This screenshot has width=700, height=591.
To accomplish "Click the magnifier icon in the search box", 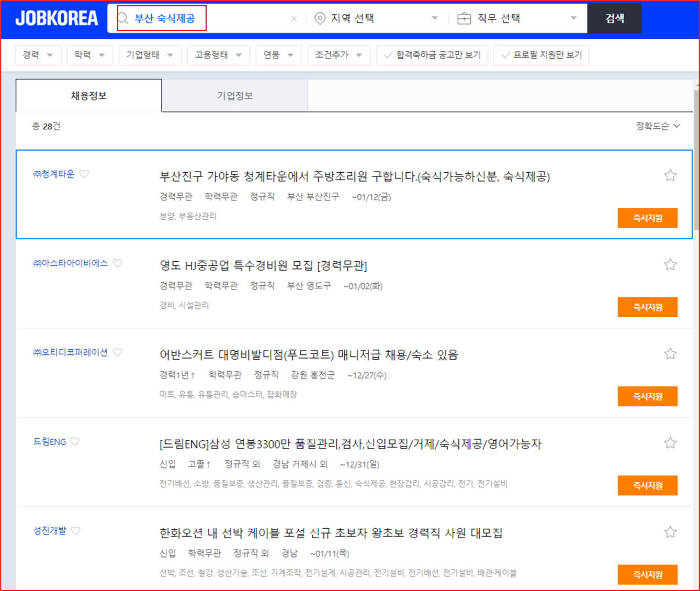I will [x=123, y=18].
